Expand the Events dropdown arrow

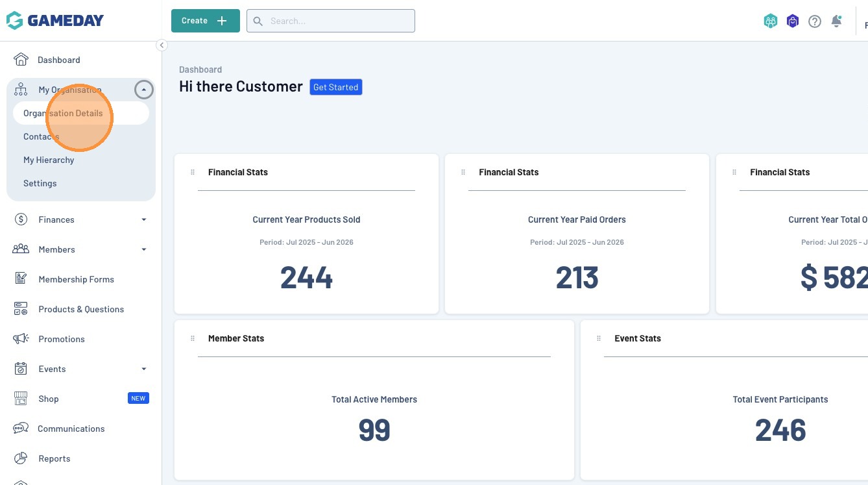[144, 369]
